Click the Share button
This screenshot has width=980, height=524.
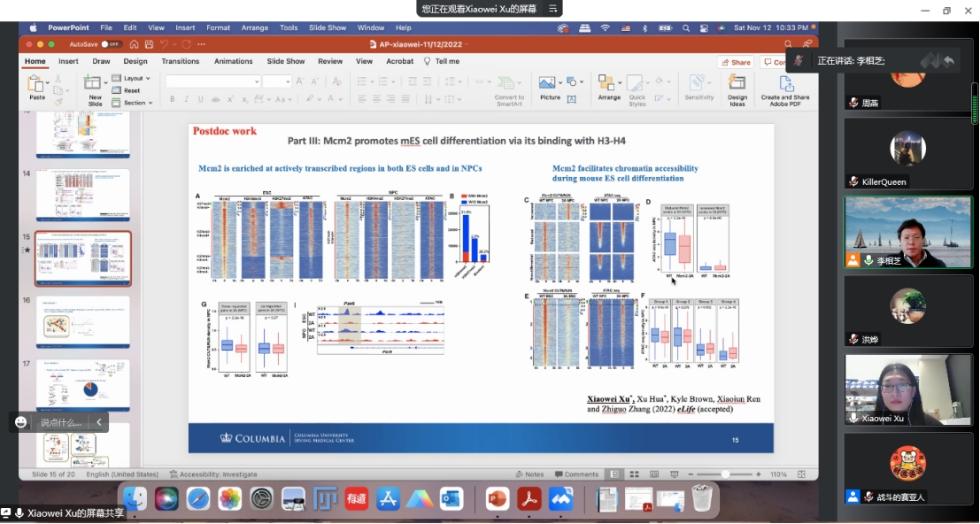pyautogui.click(x=736, y=63)
